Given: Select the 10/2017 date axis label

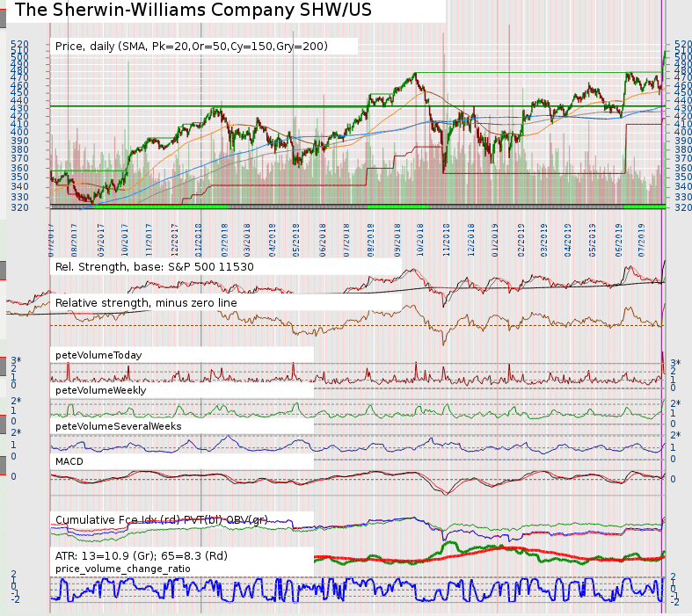Looking at the screenshot, I should pos(125,240).
